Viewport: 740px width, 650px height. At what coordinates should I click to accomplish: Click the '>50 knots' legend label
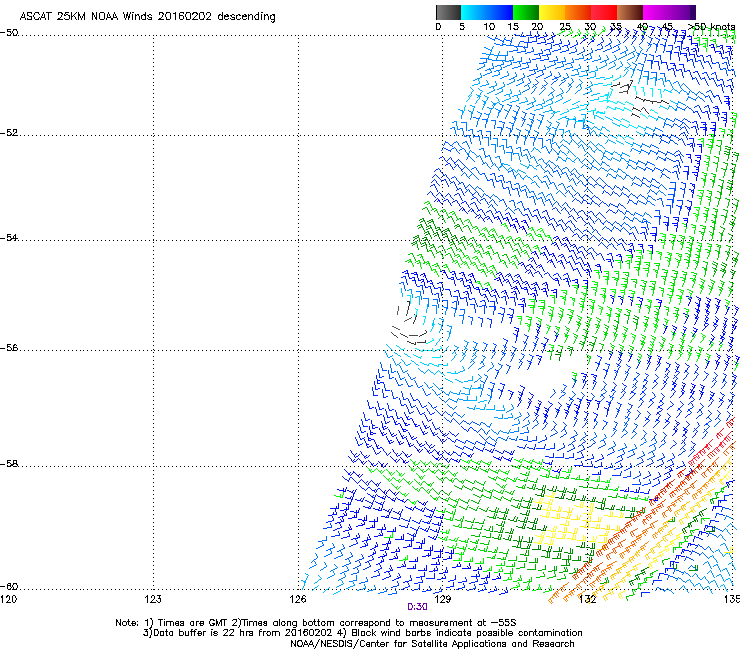(711, 27)
